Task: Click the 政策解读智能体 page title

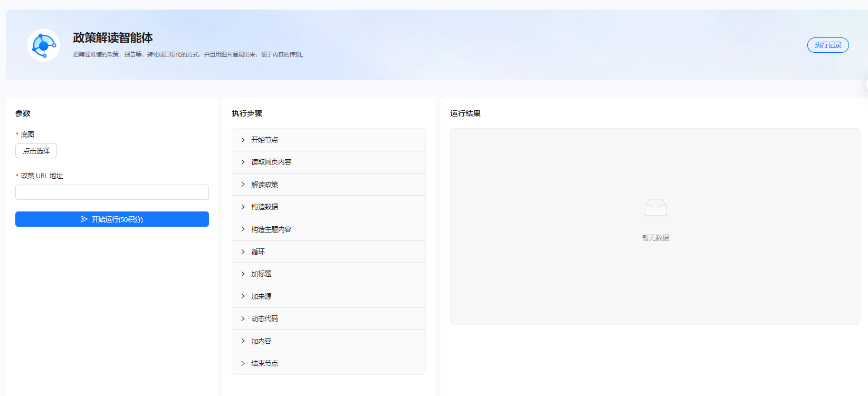Action: 113,38
